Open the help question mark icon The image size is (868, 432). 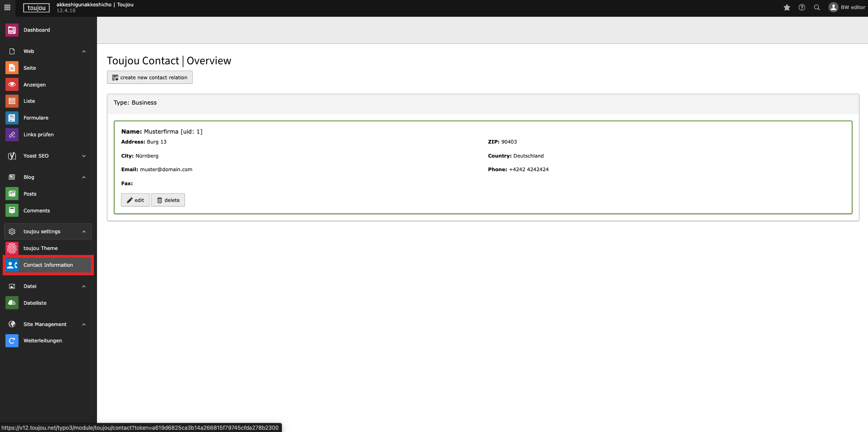click(802, 8)
